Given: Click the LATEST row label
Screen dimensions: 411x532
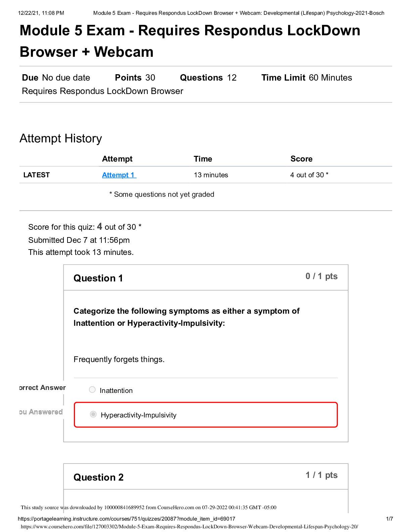Looking at the screenshot, I should (37, 175).
